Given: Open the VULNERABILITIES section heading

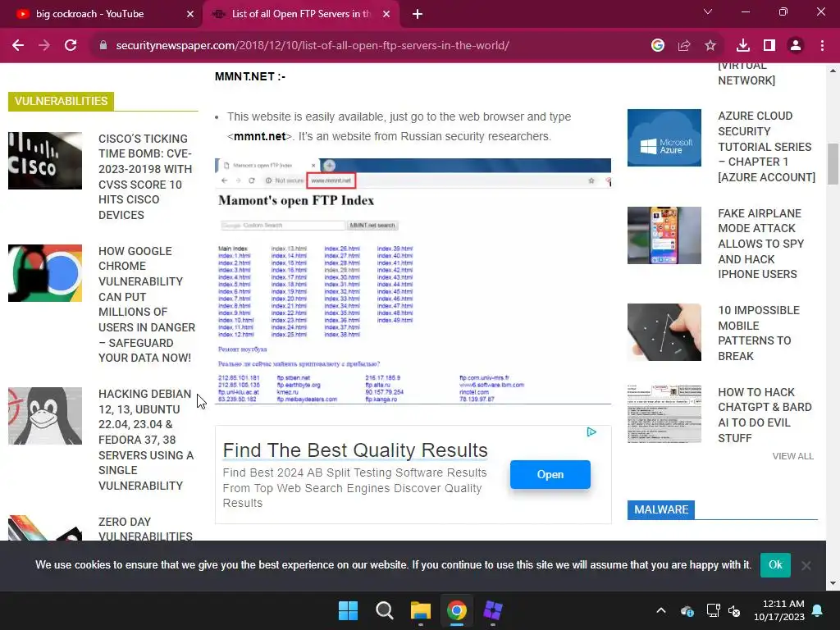Looking at the screenshot, I should (x=61, y=101).
